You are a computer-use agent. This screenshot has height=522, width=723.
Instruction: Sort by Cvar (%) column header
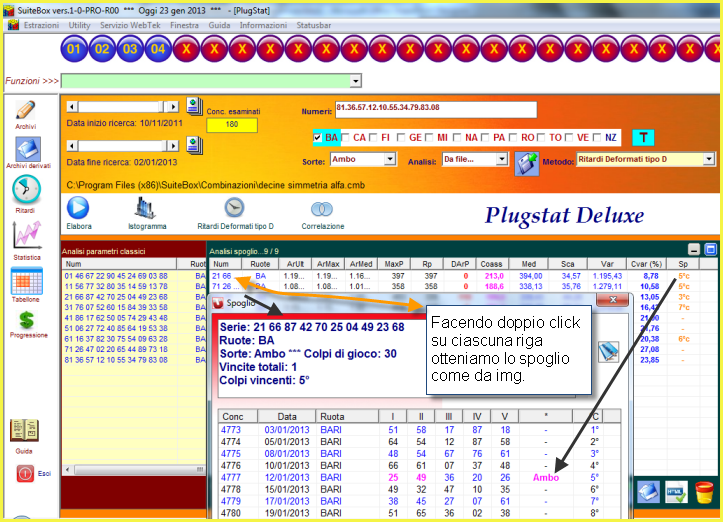click(x=646, y=264)
